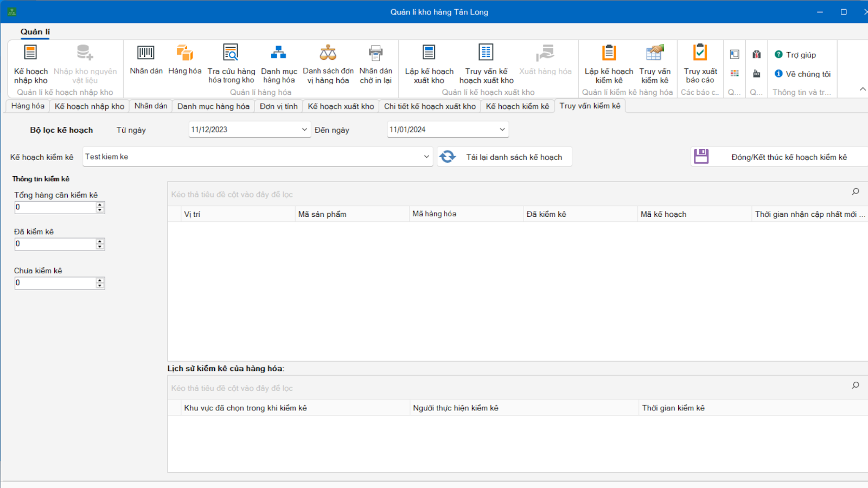
Task: Expand the Kế hoạch kiểm kê combo box
Action: pos(426,157)
